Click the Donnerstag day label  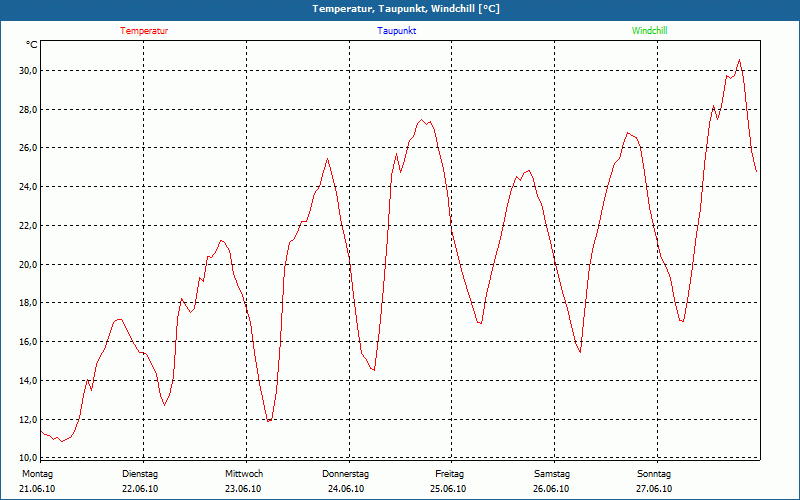(x=345, y=474)
